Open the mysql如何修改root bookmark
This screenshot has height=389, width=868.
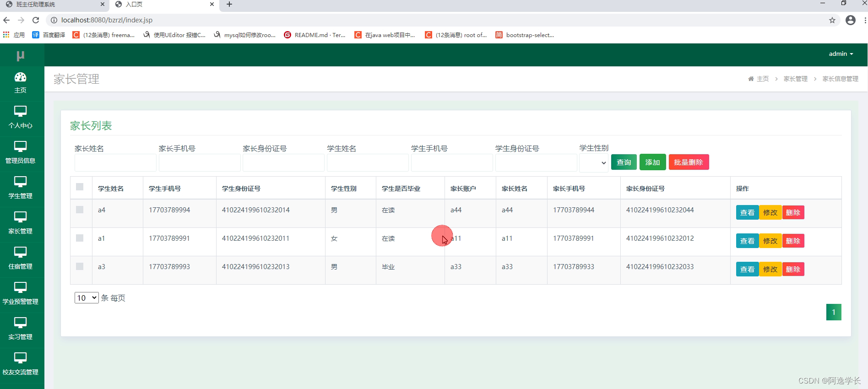(x=244, y=35)
